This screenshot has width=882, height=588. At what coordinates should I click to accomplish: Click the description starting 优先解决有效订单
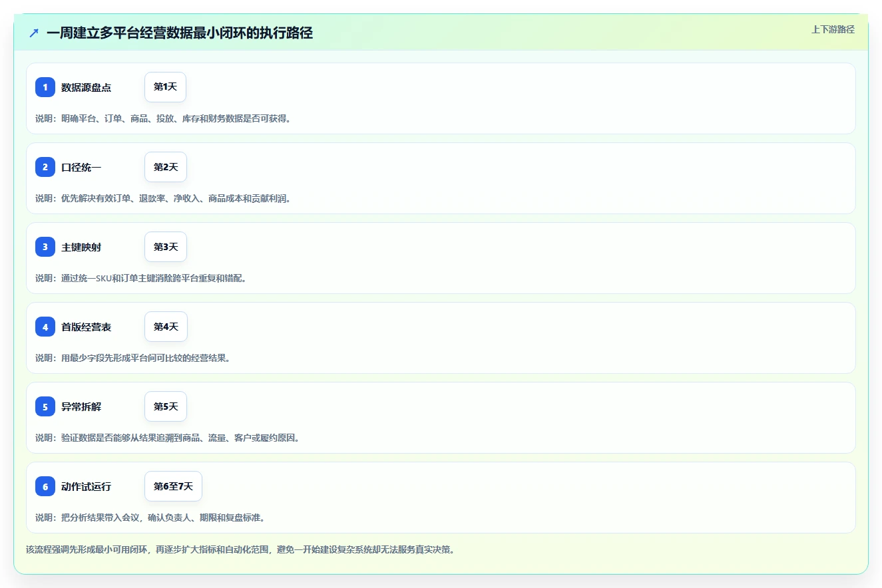163,198
